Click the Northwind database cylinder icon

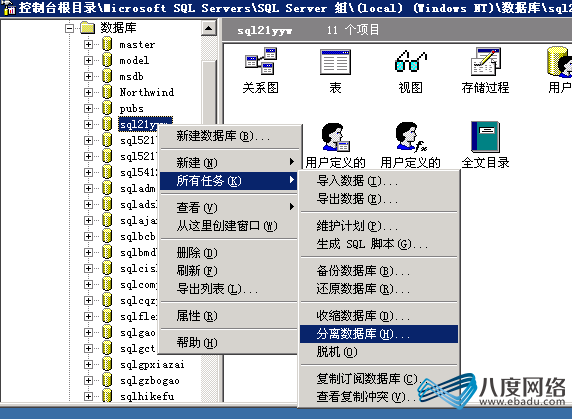coord(107,92)
